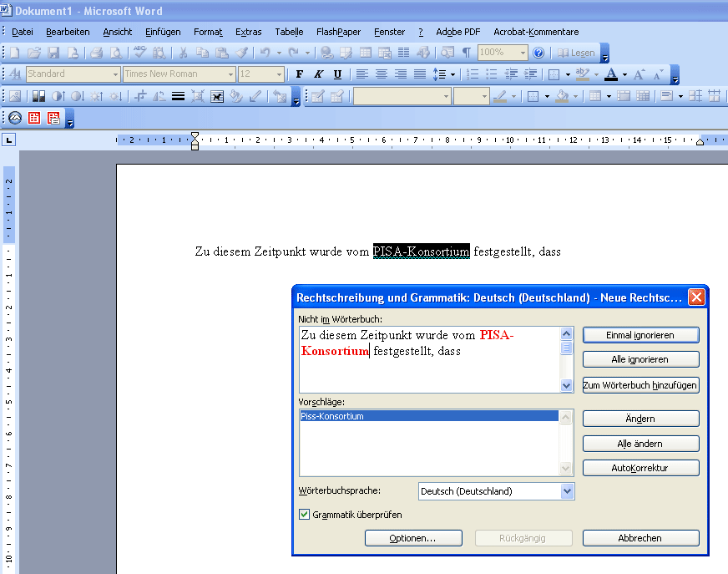The height and width of the screenshot is (574, 728).
Task: Open the Einfügen menu
Action: [162, 32]
